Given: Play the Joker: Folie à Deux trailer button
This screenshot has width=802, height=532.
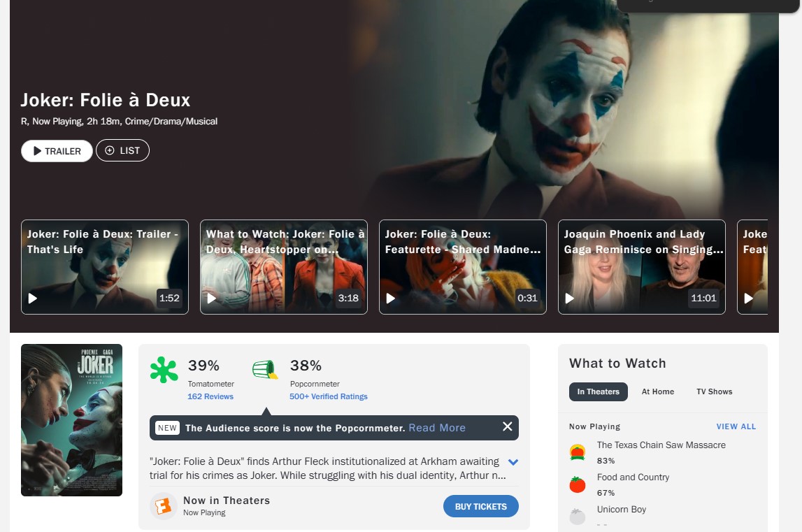Looking at the screenshot, I should click(57, 151).
